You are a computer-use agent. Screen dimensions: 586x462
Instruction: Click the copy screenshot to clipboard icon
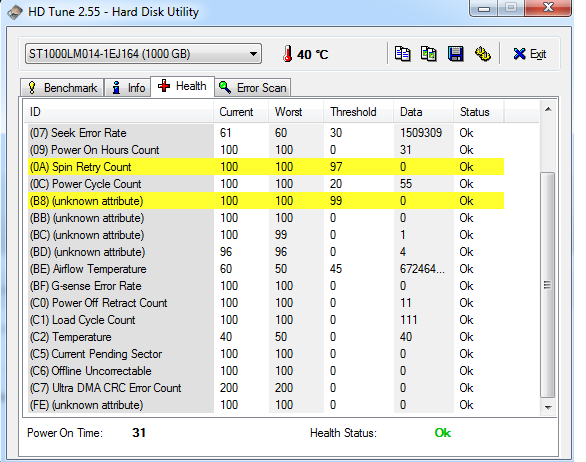pos(429,54)
